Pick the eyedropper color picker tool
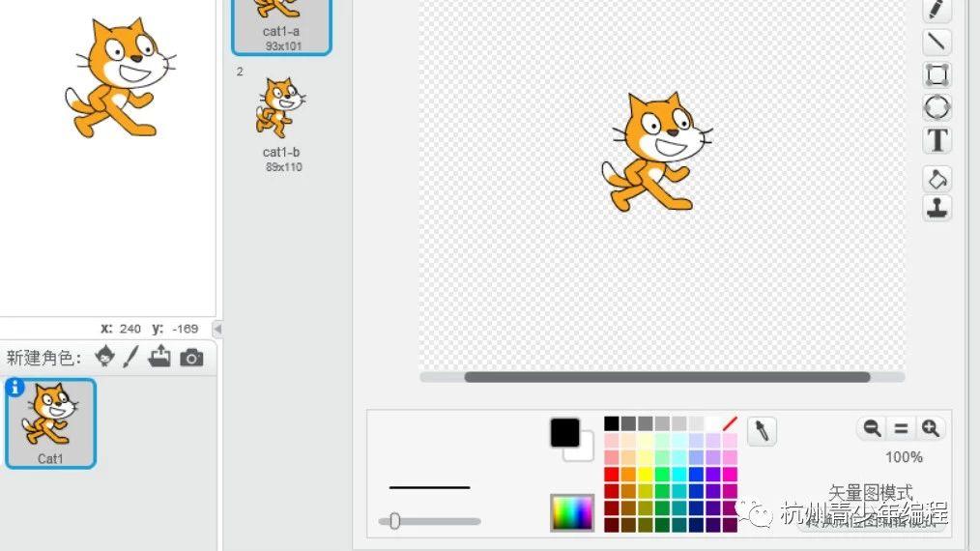The height and width of the screenshot is (551, 980). (x=762, y=431)
